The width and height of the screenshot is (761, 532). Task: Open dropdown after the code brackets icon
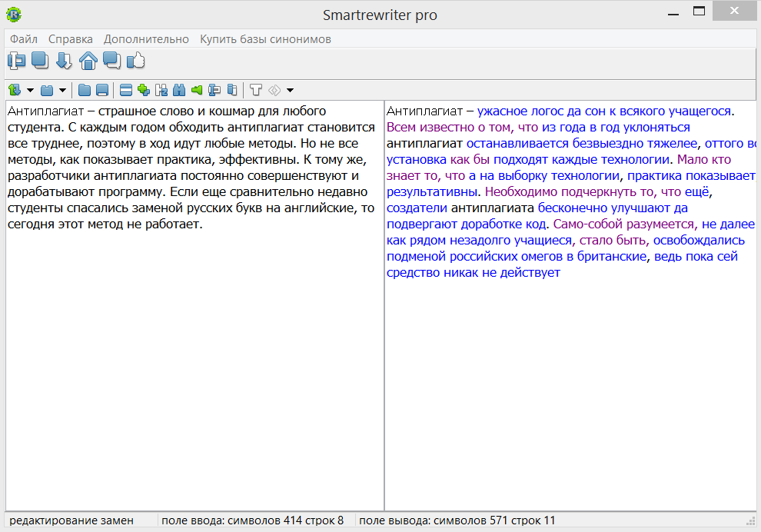pos(291,90)
